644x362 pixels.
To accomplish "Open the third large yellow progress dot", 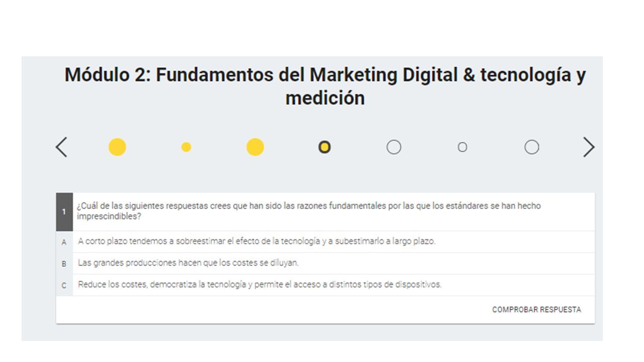I will [x=255, y=147].
